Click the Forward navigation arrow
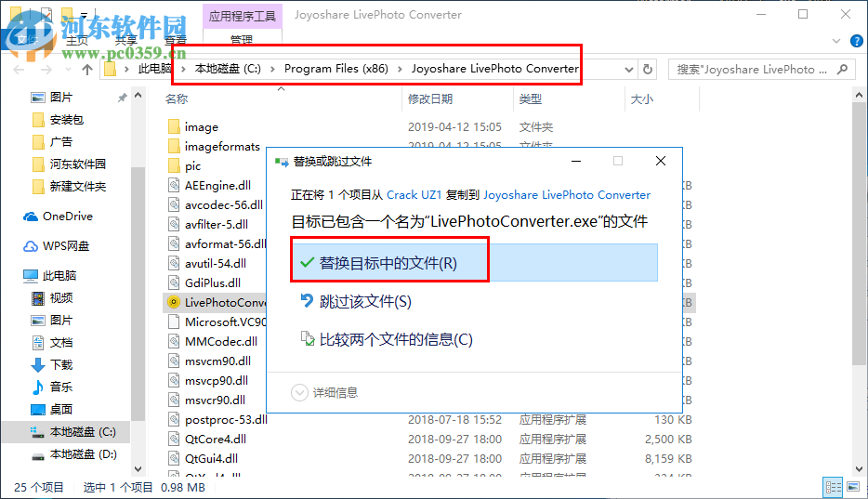868x499 pixels. (46, 69)
